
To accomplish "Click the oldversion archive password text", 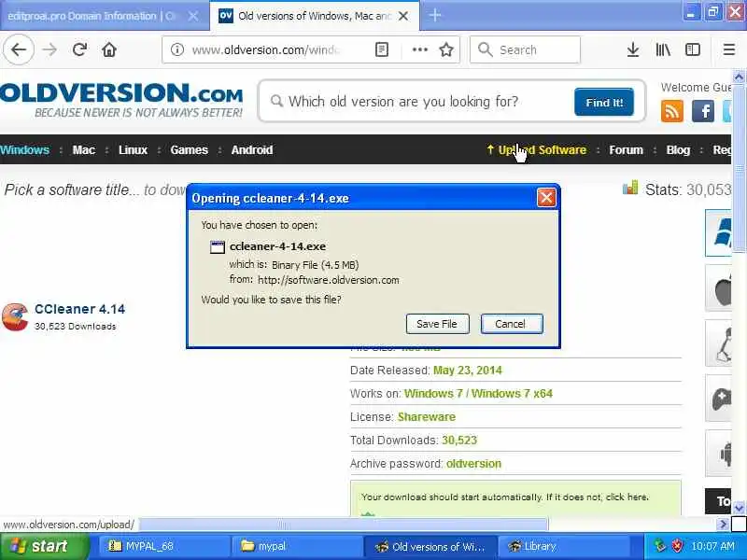I will point(473,464).
